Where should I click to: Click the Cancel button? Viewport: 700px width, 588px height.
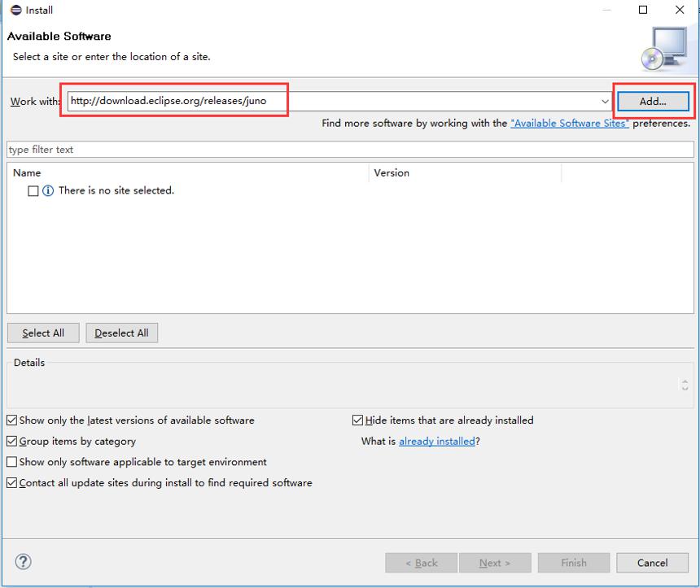pos(652,563)
